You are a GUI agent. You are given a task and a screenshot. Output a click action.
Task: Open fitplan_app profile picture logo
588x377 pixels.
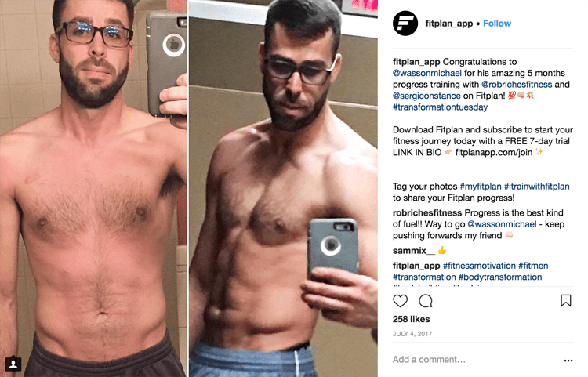(x=405, y=24)
